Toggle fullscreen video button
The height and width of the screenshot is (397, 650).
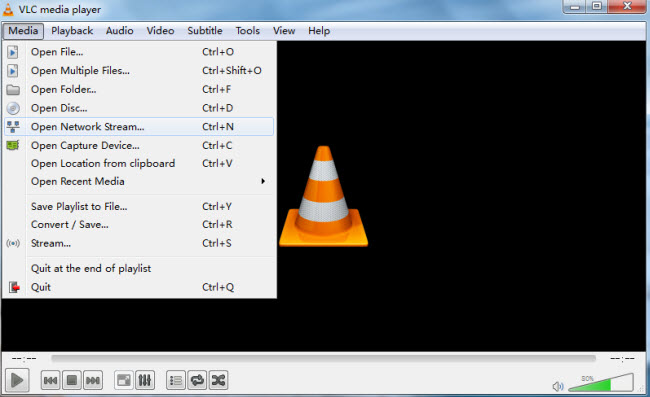tap(124, 380)
